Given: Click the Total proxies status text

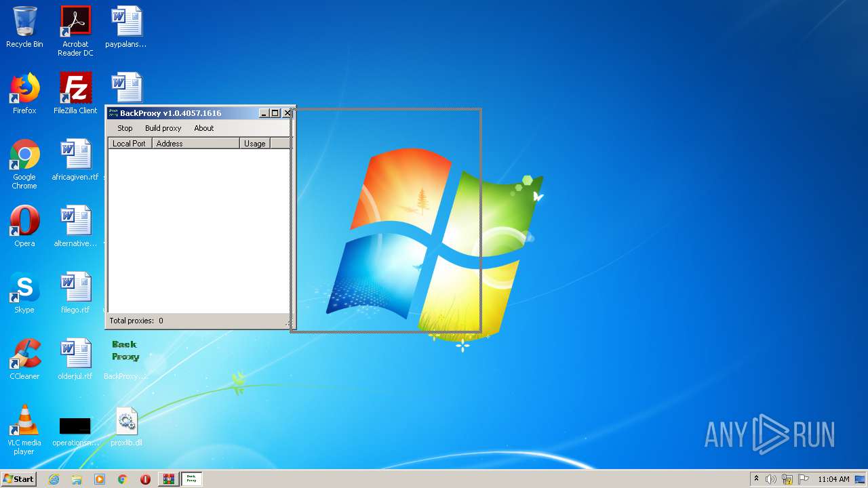Looking at the screenshot, I should (x=136, y=321).
